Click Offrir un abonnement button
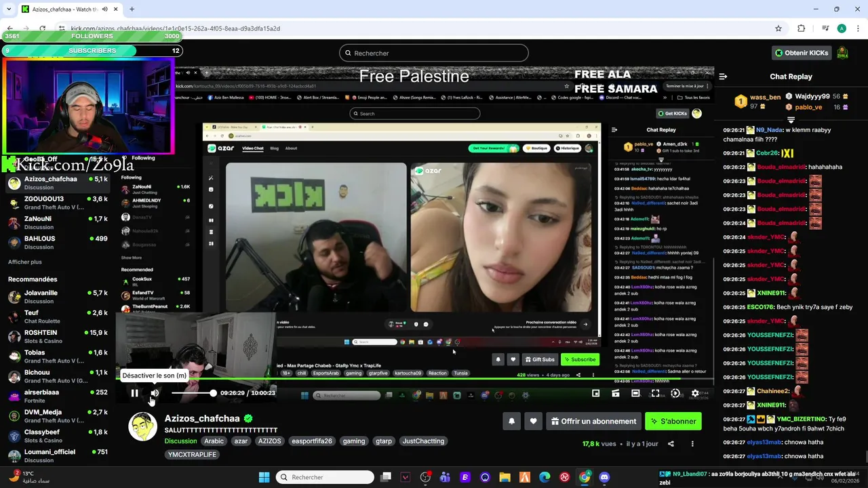 [x=593, y=421]
